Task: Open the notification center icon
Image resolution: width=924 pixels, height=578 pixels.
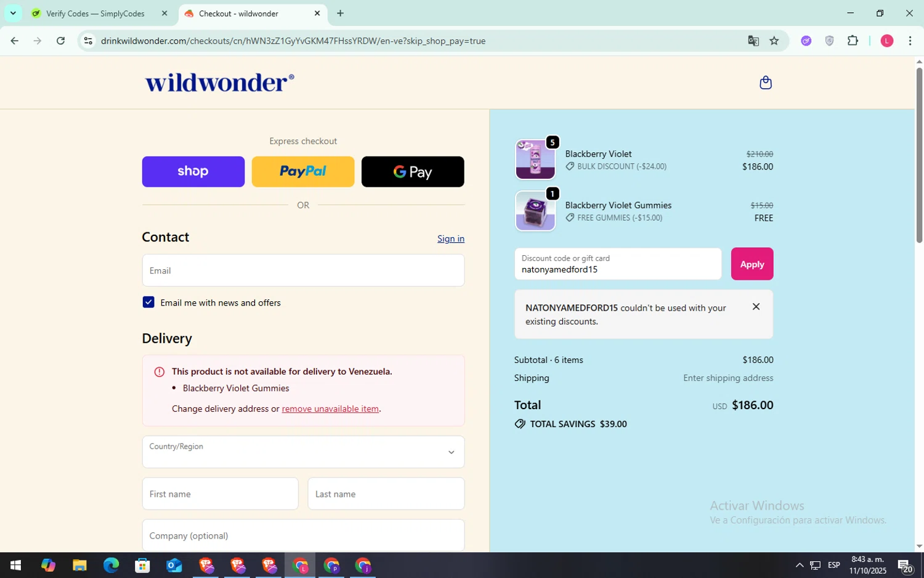Action: pos(905,565)
